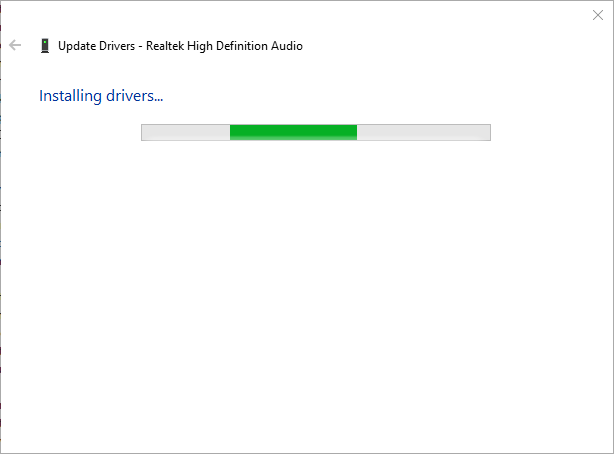
Task: Close the Update Drivers dialog
Action: (x=598, y=15)
